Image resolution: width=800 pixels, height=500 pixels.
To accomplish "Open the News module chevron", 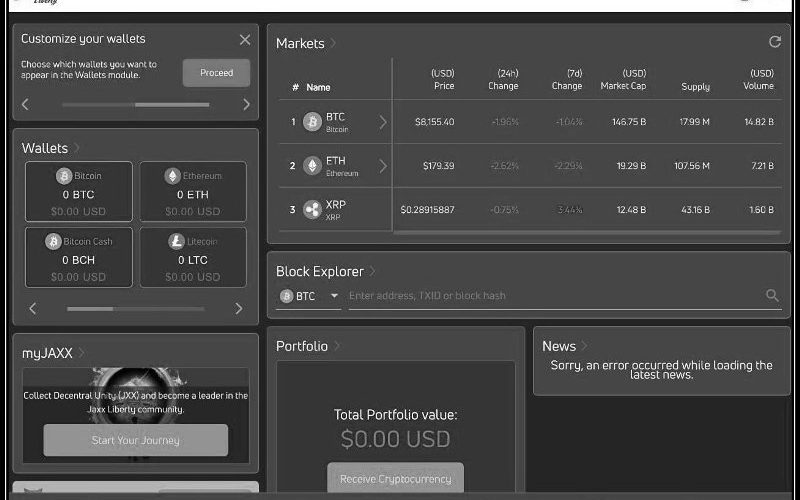I will click(584, 346).
